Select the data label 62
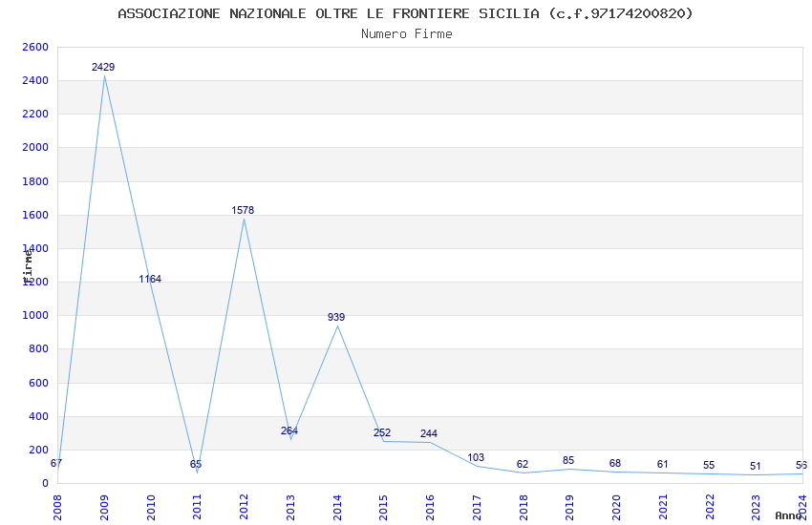Screen dimensions: 812x525 click(x=522, y=464)
